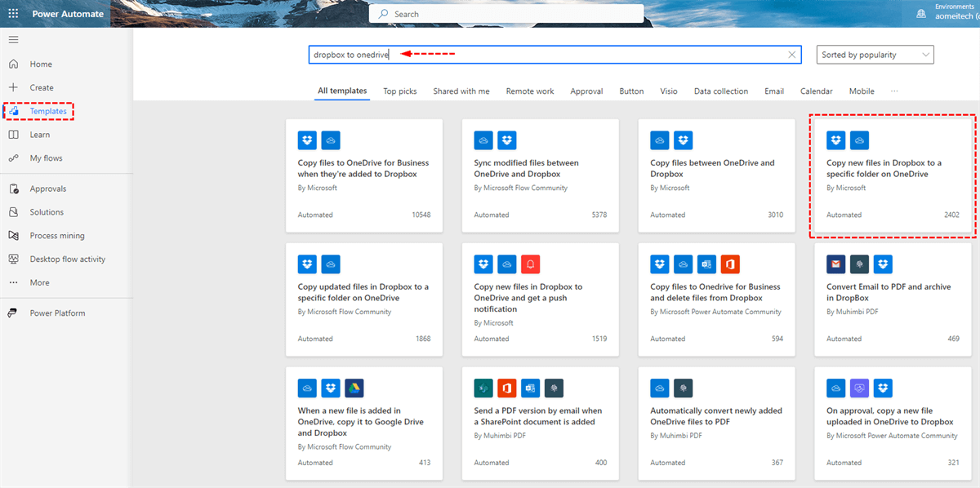Show more tabs via ellipsis
Image resolution: width=980 pixels, height=488 pixels.
tap(894, 91)
